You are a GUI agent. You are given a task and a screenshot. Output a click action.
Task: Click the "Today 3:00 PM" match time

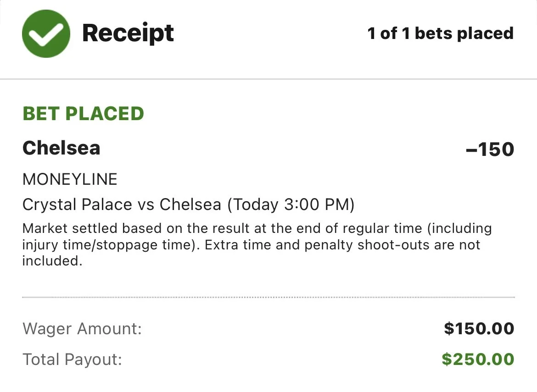click(x=291, y=204)
